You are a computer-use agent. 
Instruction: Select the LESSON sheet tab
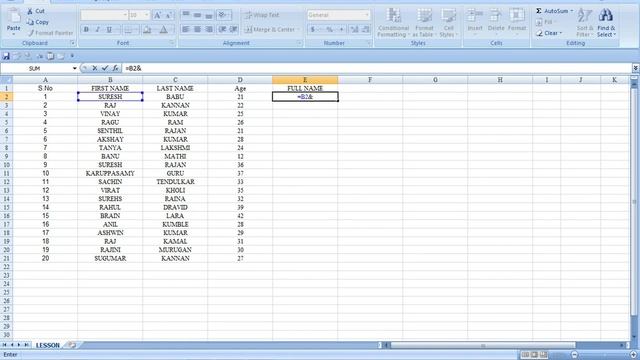48,345
